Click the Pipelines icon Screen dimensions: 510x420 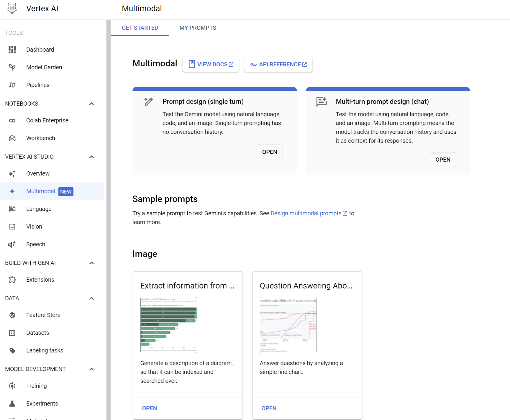click(12, 85)
